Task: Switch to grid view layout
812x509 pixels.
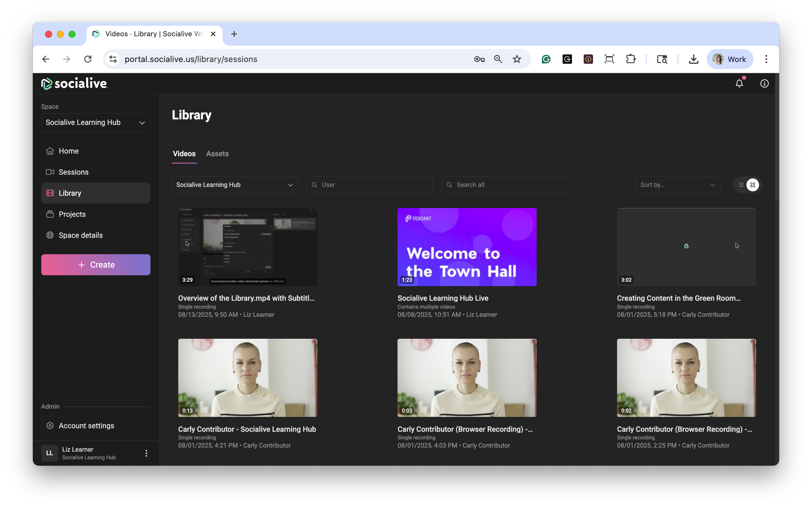Action: click(753, 185)
